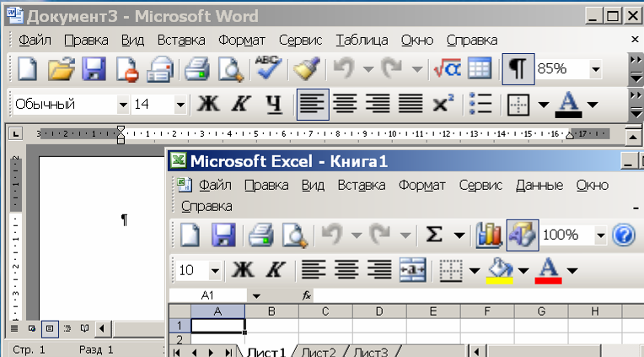Open Формат menu in Word
This screenshot has width=644, height=357.
pyautogui.click(x=241, y=41)
